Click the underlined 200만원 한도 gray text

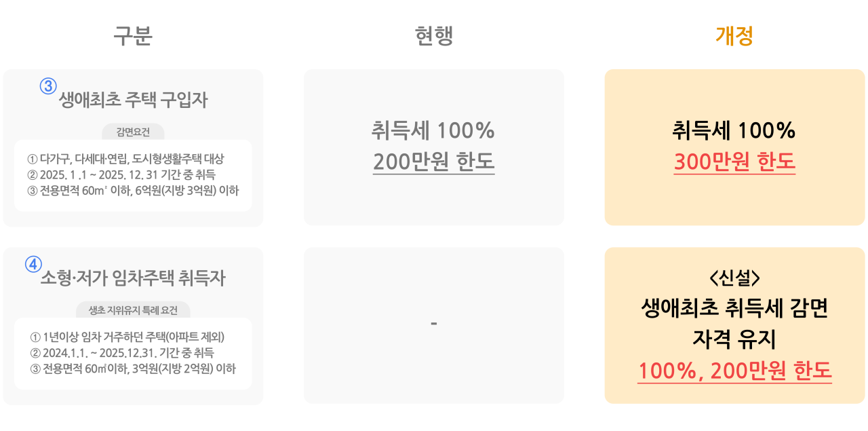point(434,162)
